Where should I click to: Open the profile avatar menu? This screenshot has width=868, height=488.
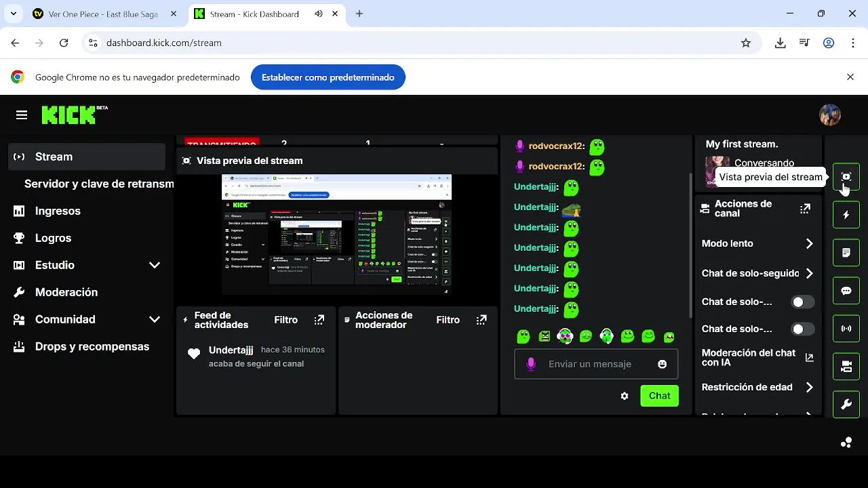coord(830,115)
